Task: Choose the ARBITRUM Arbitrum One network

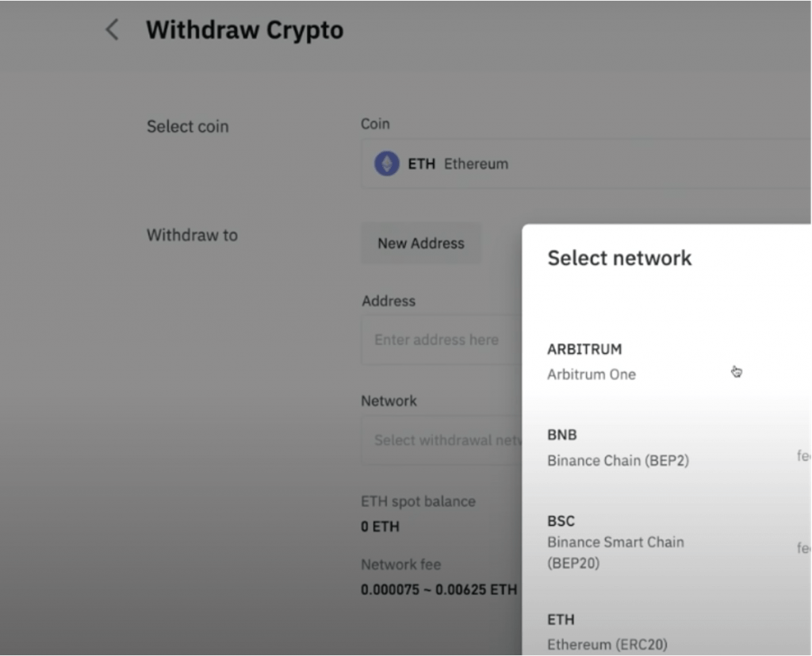Action: pyautogui.click(x=634, y=362)
